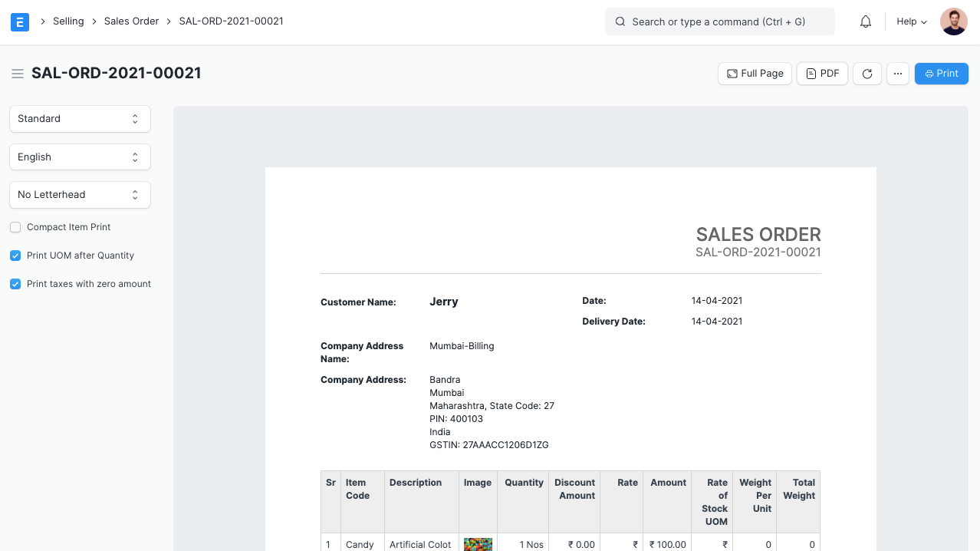Viewport: 980px width, 551px height.
Task: Click the Print button
Action: pyautogui.click(x=941, y=73)
